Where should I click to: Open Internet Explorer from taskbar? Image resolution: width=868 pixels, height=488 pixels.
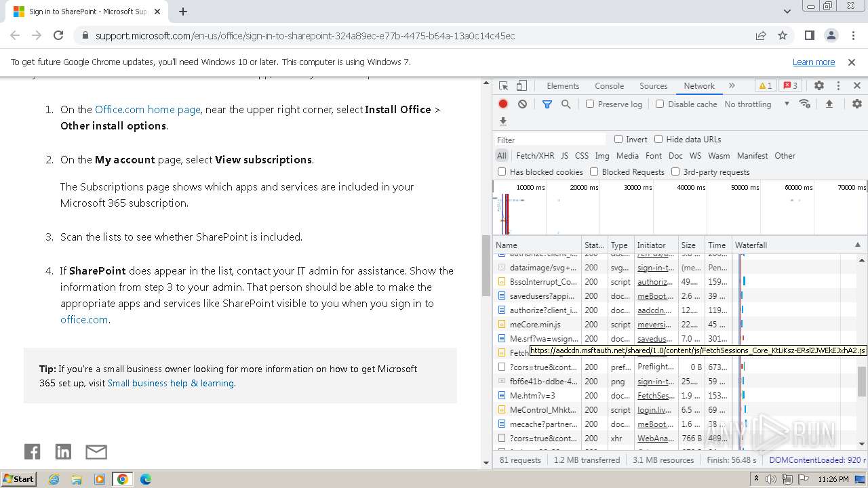[54, 479]
